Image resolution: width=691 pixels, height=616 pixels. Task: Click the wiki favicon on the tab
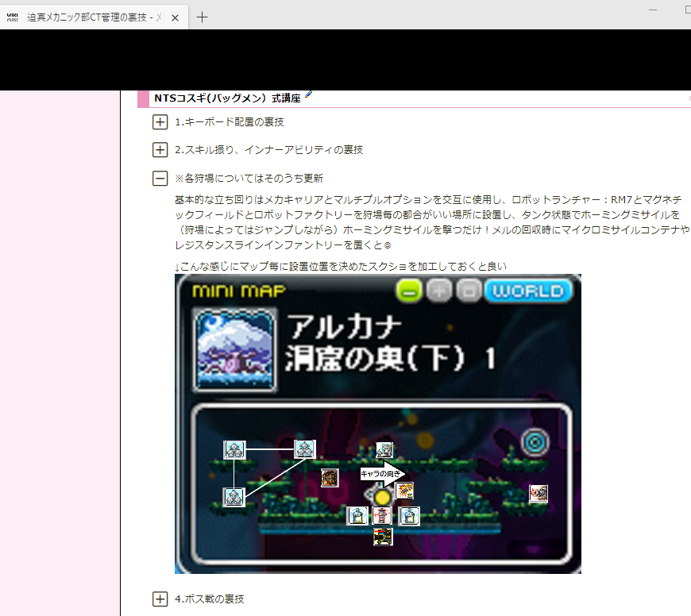[13, 17]
